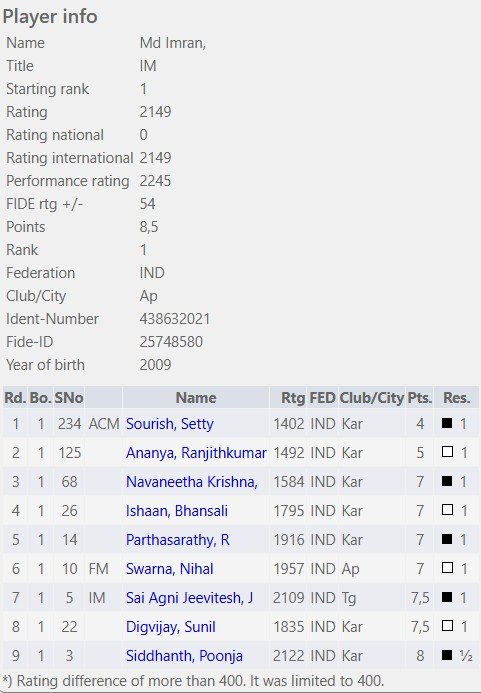Open Ishaan, Bhansali profile link
The width and height of the screenshot is (481, 693).
point(177,510)
